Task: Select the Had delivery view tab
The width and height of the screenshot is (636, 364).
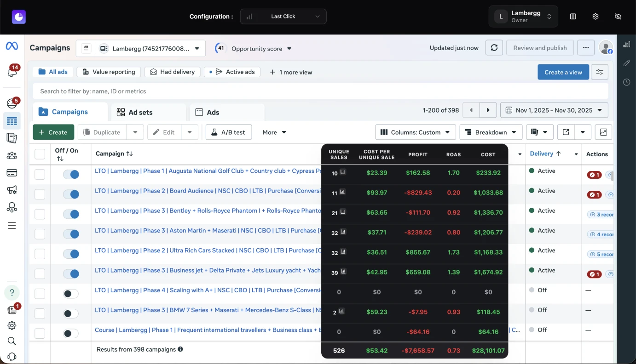Action: coord(172,72)
